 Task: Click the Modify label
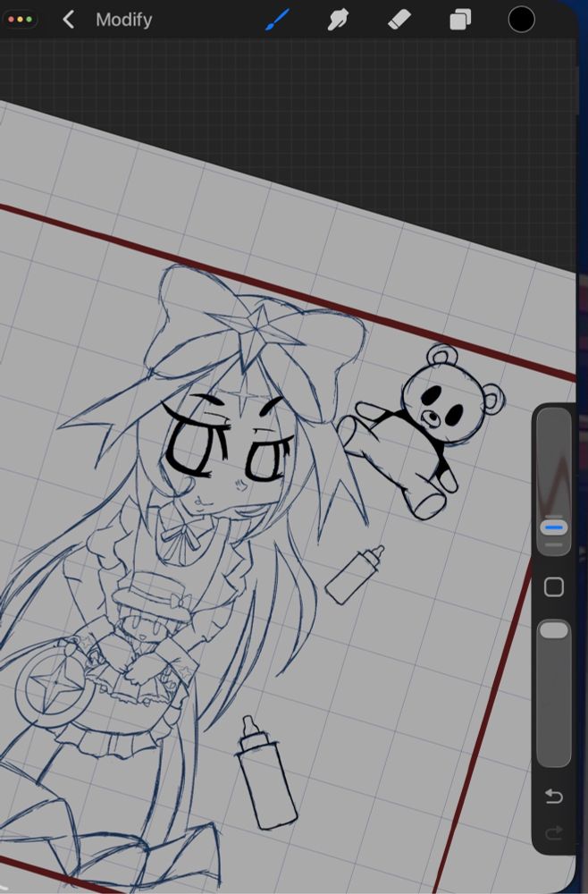[x=123, y=20]
